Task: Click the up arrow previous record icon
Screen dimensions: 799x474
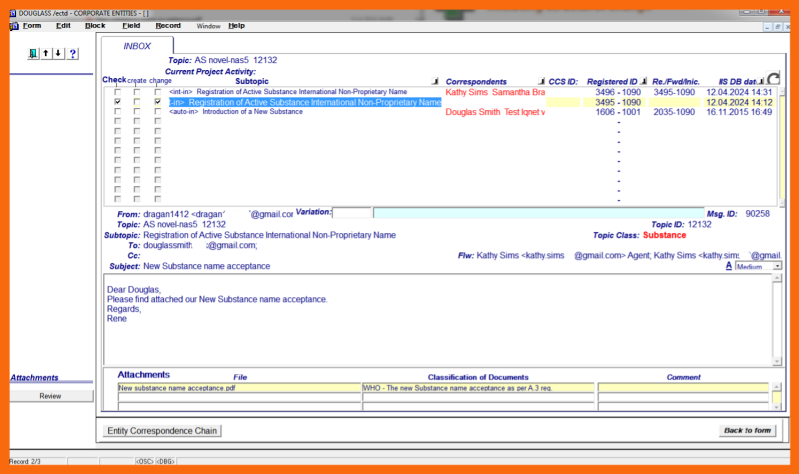Action: [x=46, y=53]
